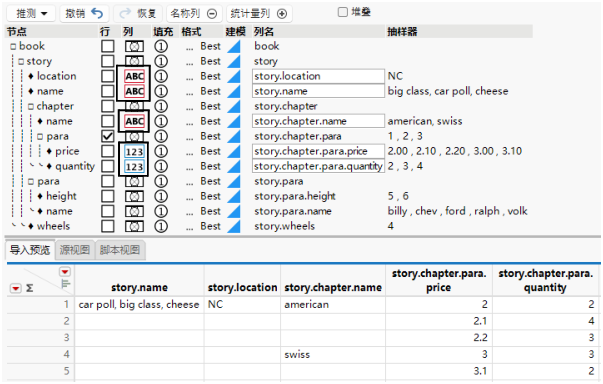Viewport: 603px width, 384px height.
Task: Toggle the 堆叠 checkbox
Action: (x=342, y=12)
